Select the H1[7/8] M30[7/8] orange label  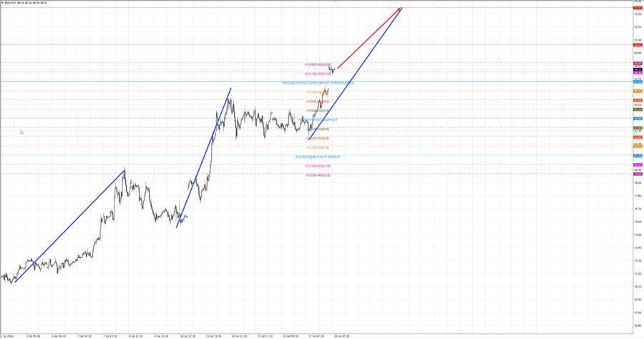coord(318,92)
